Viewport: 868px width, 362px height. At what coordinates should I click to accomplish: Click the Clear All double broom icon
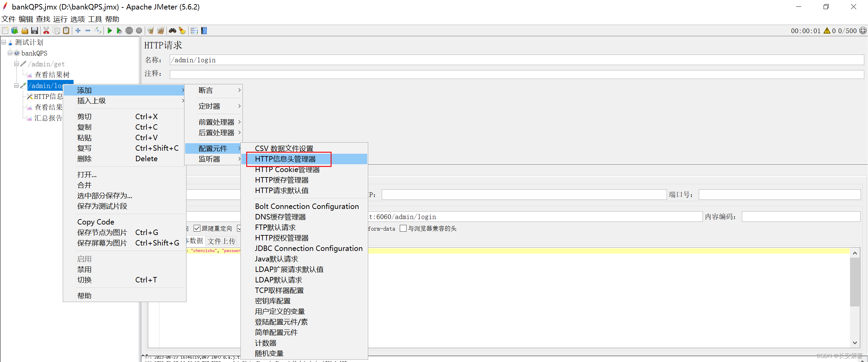pos(160,31)
